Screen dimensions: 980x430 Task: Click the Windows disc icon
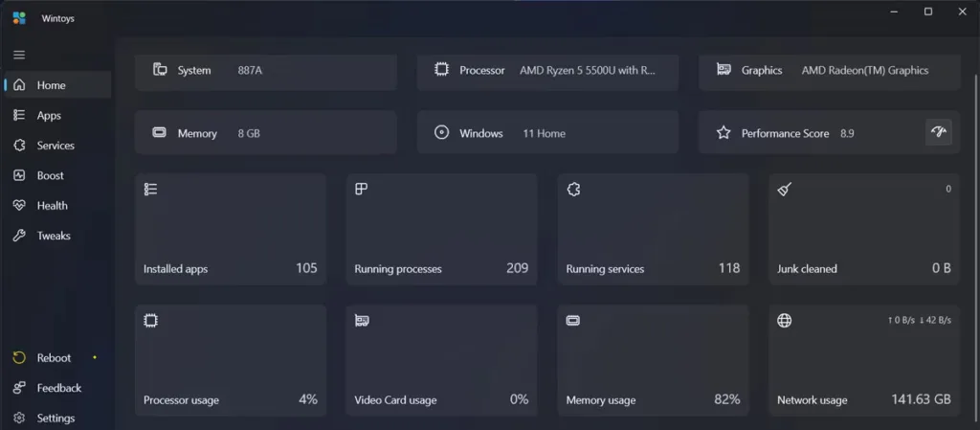pyautogui.click(x=442, y=132)
